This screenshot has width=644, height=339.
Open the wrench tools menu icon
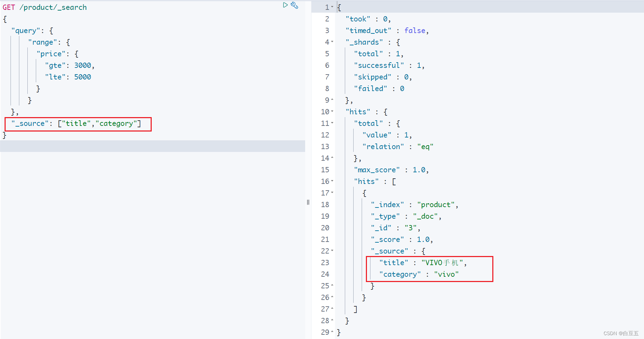(x=294, y=5)
